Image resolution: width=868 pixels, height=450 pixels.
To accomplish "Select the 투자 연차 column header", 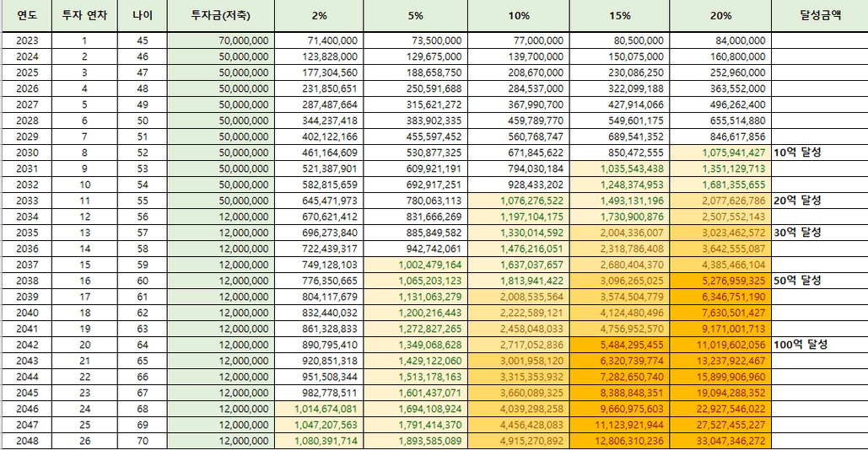I will [84, 15].
